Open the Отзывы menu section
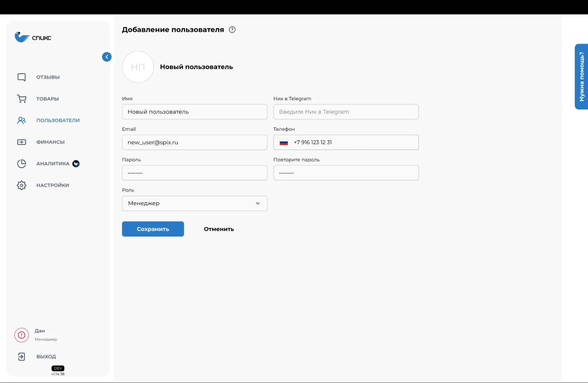588x383 pixels. pos(48,77)
